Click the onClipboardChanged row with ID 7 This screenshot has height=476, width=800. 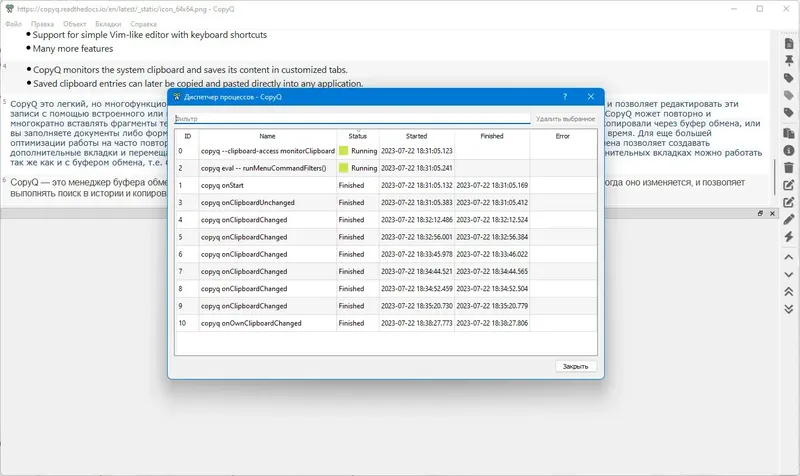tap(386, 271)
